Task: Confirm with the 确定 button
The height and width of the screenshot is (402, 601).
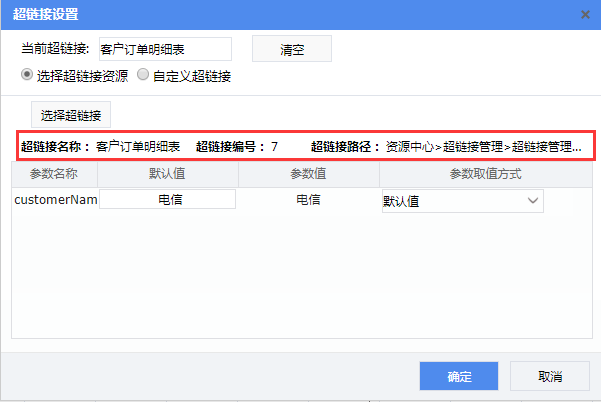Action: 459,376
